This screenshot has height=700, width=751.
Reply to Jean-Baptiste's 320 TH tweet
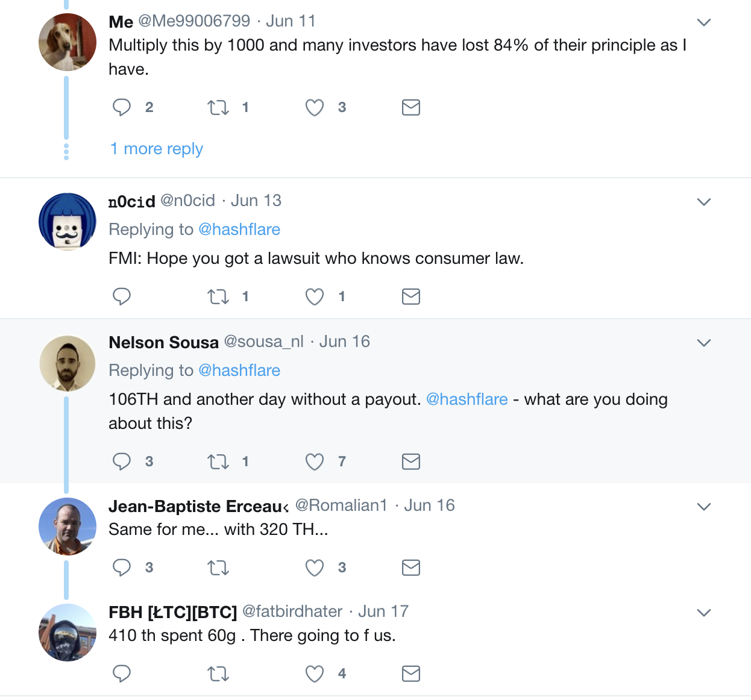122,567
